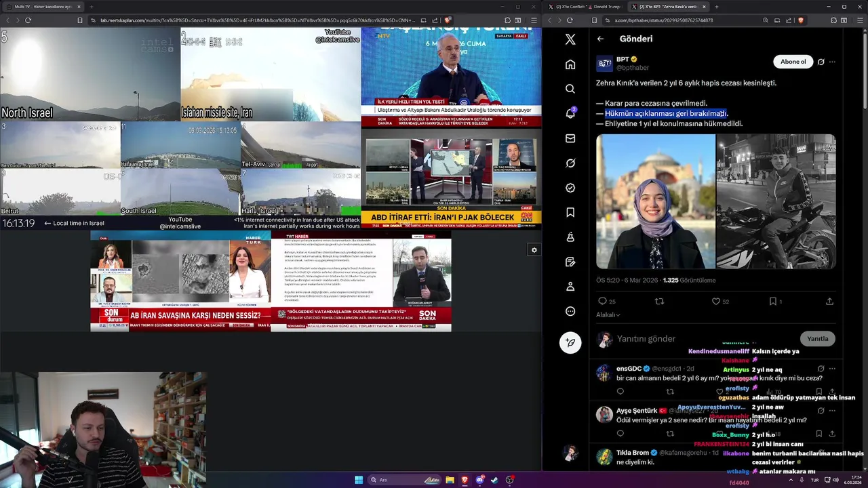Go back using Gönderi back arrow
The height and width of the screenshot is (488, 868).
tap(600, 39)
